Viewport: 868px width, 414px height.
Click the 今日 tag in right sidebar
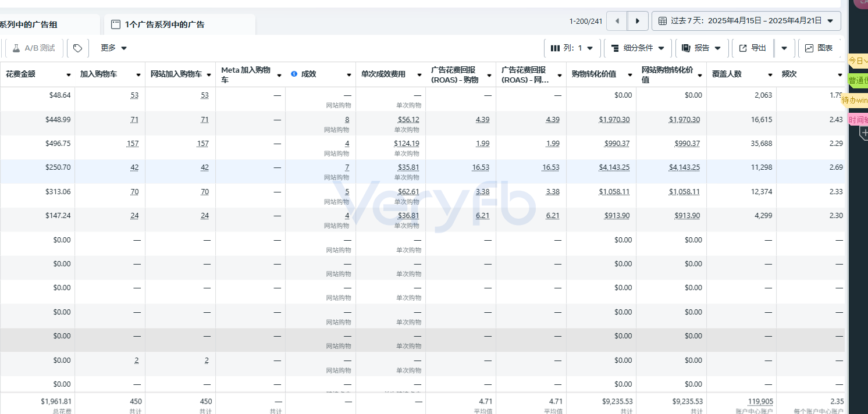click(x=858, y=60)
